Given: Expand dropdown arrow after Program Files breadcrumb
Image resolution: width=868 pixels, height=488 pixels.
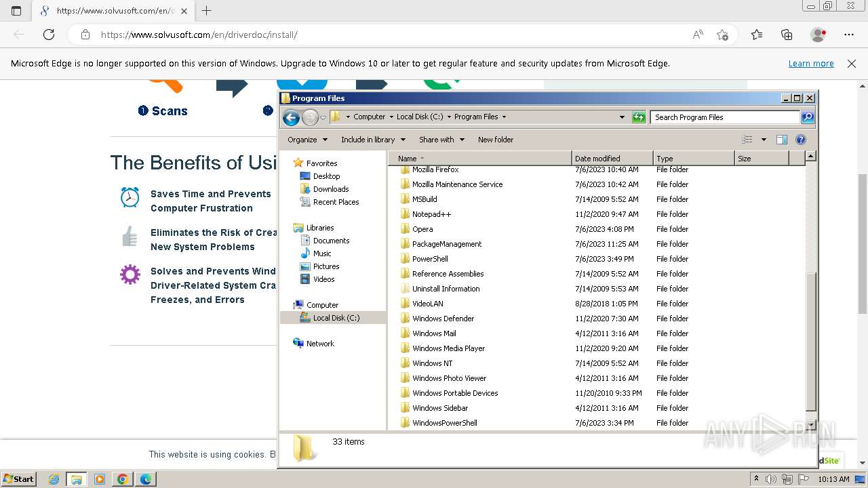Looking at the screenshot, I should click(504, 117).
